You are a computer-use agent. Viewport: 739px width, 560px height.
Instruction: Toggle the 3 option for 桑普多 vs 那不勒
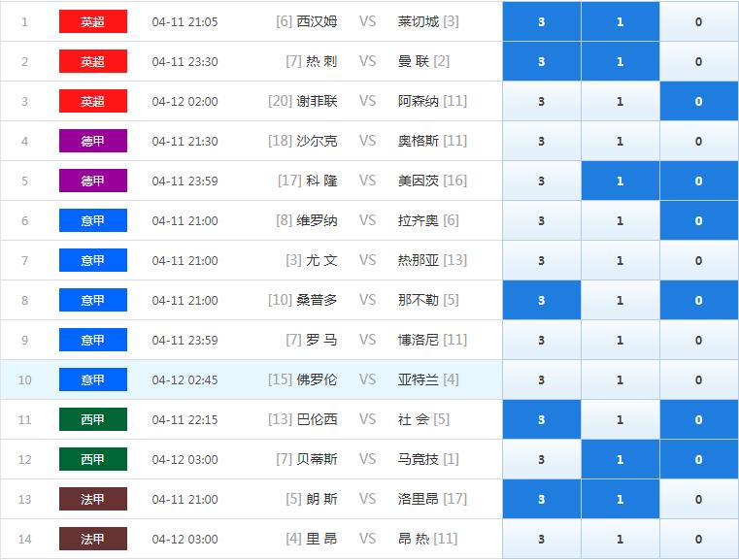click(542, 300)
